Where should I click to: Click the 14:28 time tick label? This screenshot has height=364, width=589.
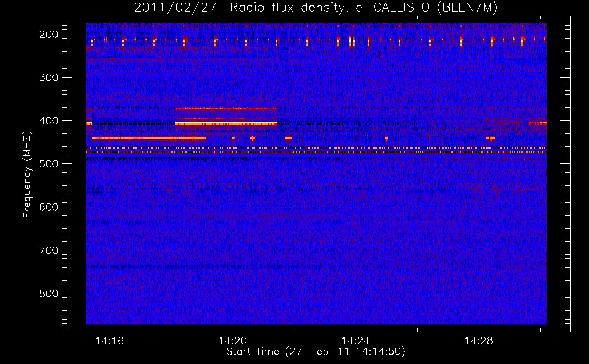tap(479, 341)
